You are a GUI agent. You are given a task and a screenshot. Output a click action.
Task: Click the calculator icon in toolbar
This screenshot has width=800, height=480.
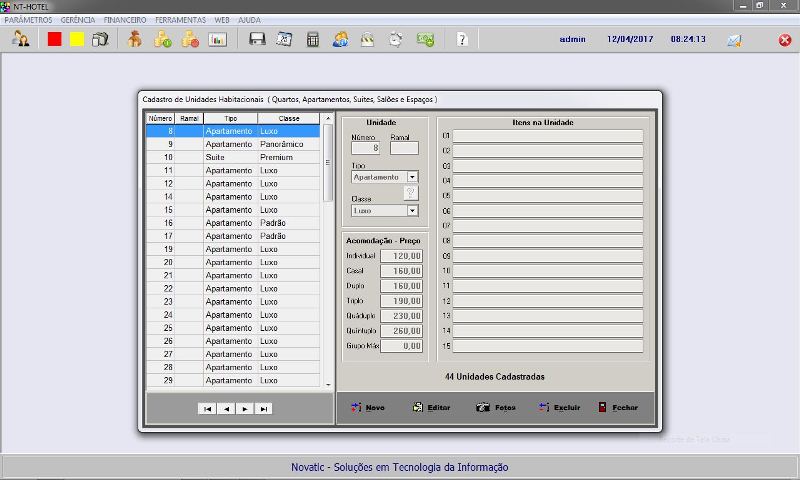(x=313, y=40)
